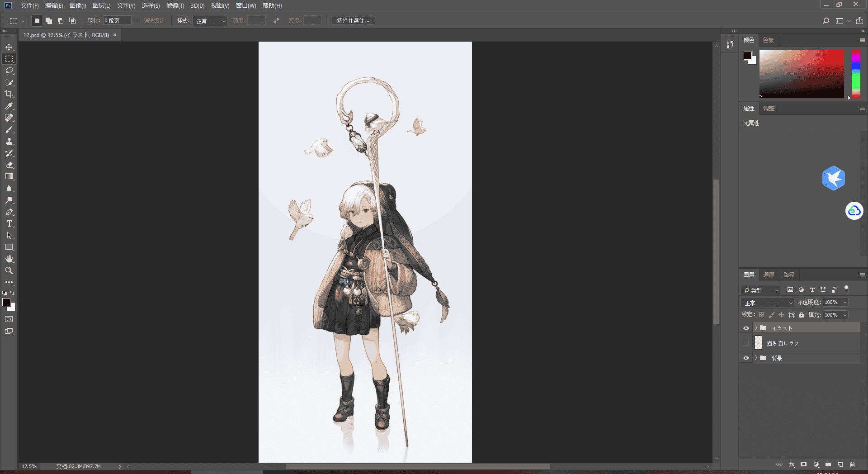This screenshot has height=474, width=868.
Task: Pick the Horizontal Type tool
Action: [x=9, y=223]
